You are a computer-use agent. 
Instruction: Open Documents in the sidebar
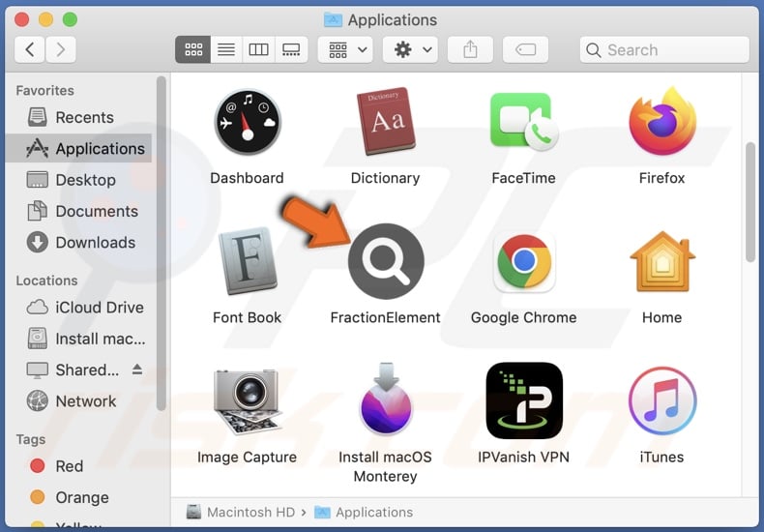pos(80,211)
